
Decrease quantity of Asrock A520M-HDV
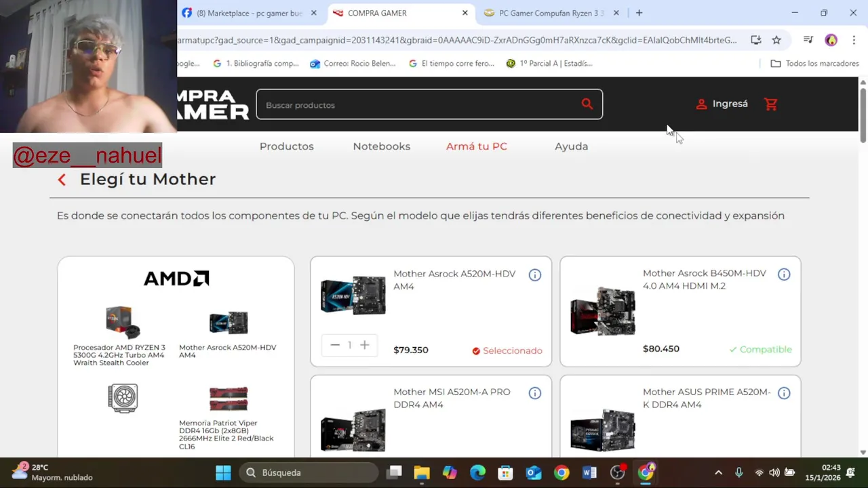(335, 345)
